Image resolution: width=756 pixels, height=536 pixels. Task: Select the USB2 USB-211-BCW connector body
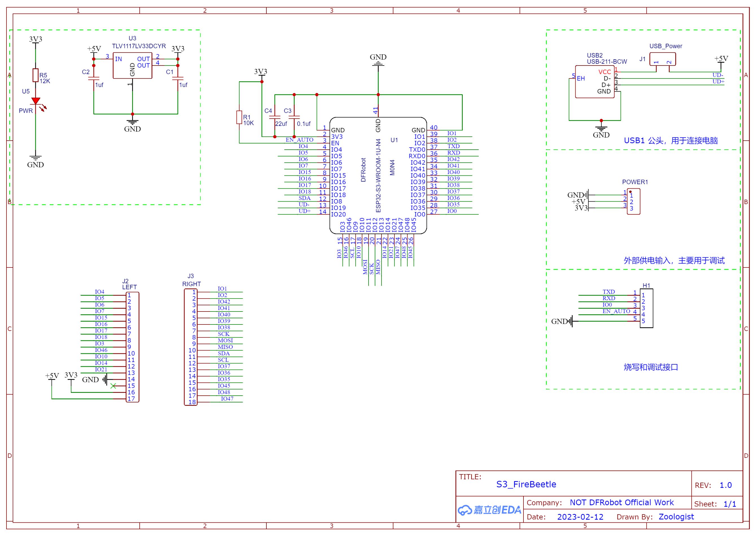click(x=594, y=82)
